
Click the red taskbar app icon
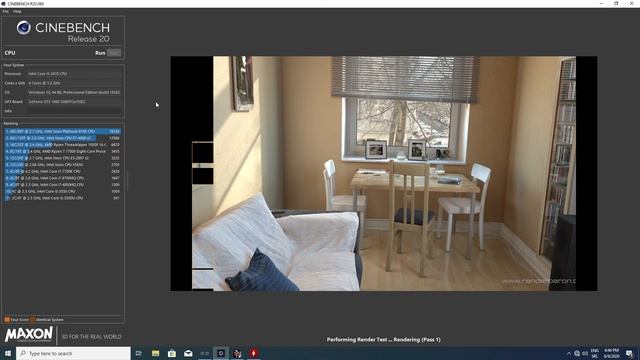[x=253, y=353]
